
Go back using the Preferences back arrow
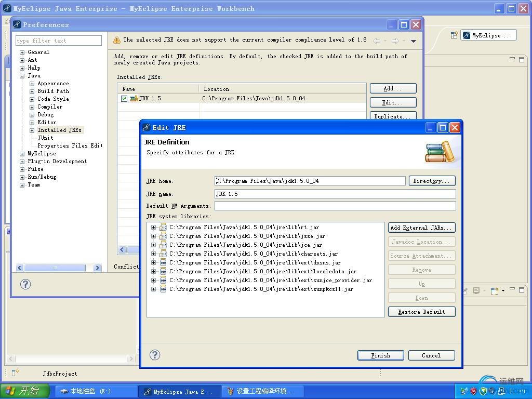(x=376, y=41)
